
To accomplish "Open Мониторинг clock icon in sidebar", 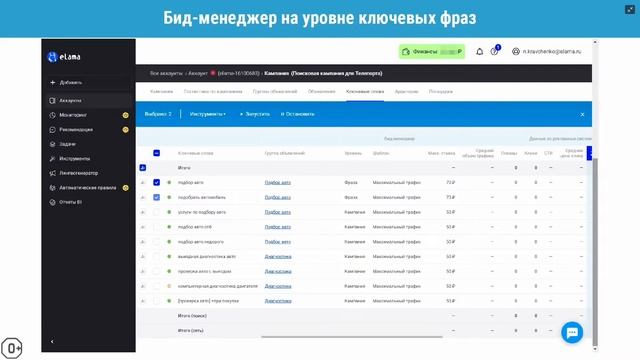I will point(52,115).
